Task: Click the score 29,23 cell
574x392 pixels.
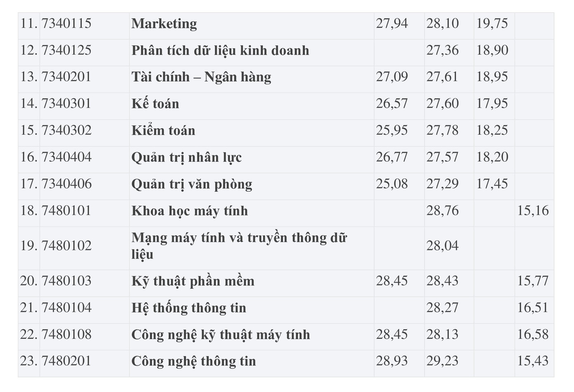Action: click(x=442, y=361)
